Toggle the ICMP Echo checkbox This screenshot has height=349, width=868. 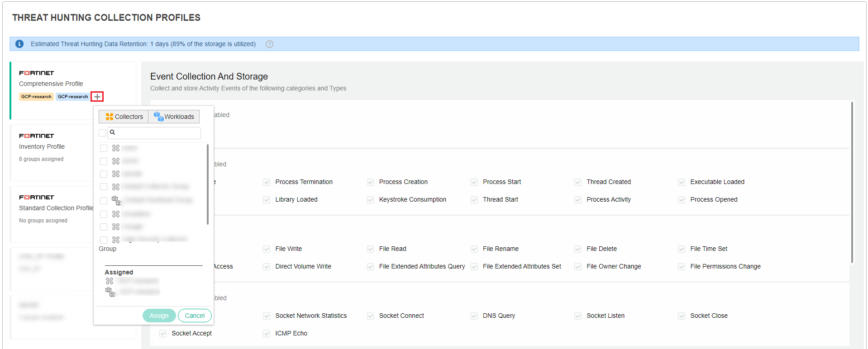pos(267,334)
